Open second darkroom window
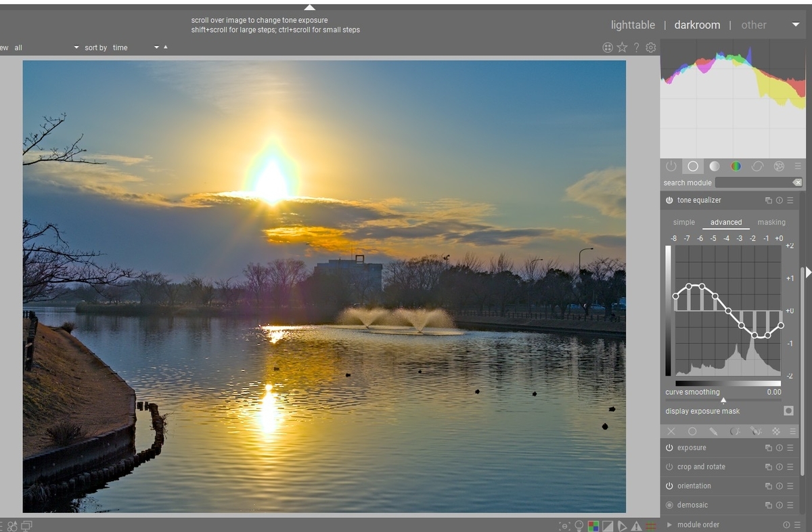The image size is (812, 532). (x=26, y=526)
